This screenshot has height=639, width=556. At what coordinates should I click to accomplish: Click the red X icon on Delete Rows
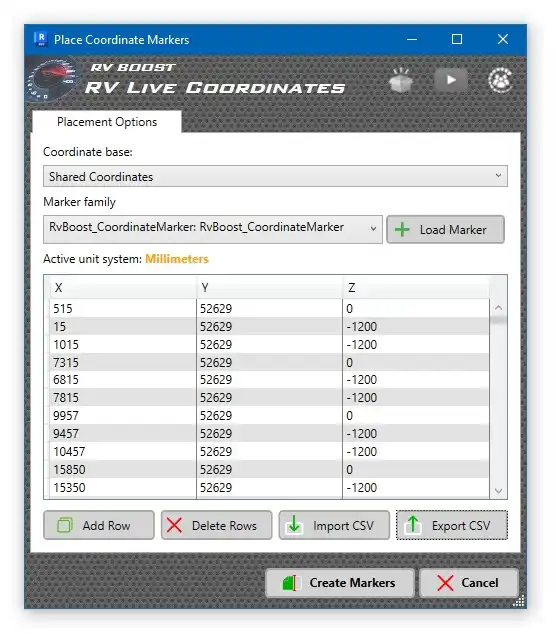pyautogui.click(x=174, y=525)
